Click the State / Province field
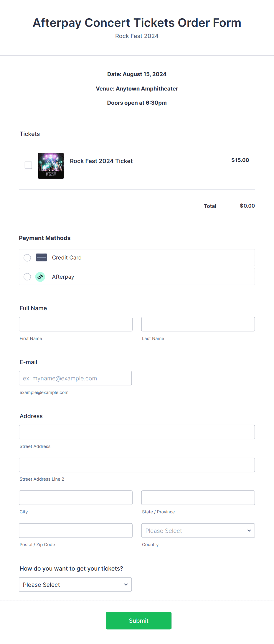 click(x=198, y=497)
